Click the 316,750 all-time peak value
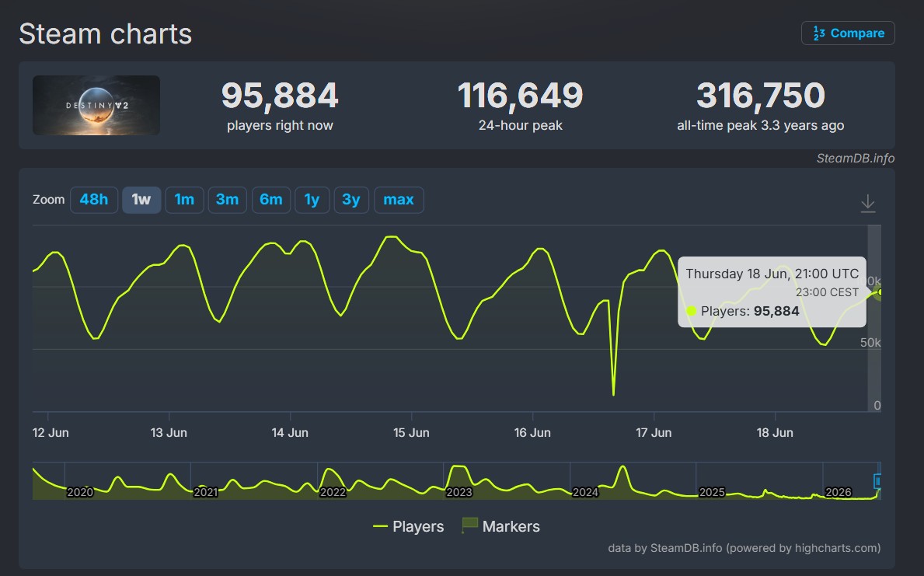 coord(760,95)
